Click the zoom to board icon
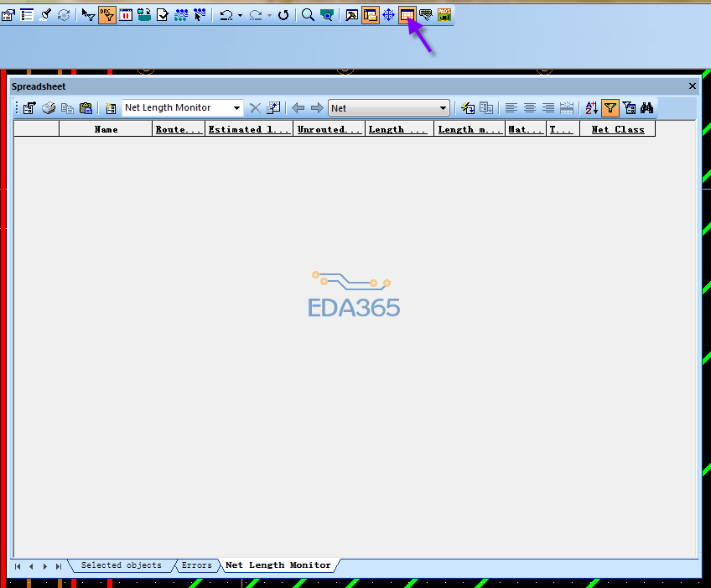The height and width of the screenshot is (588, 711). [x=326, y=15]
